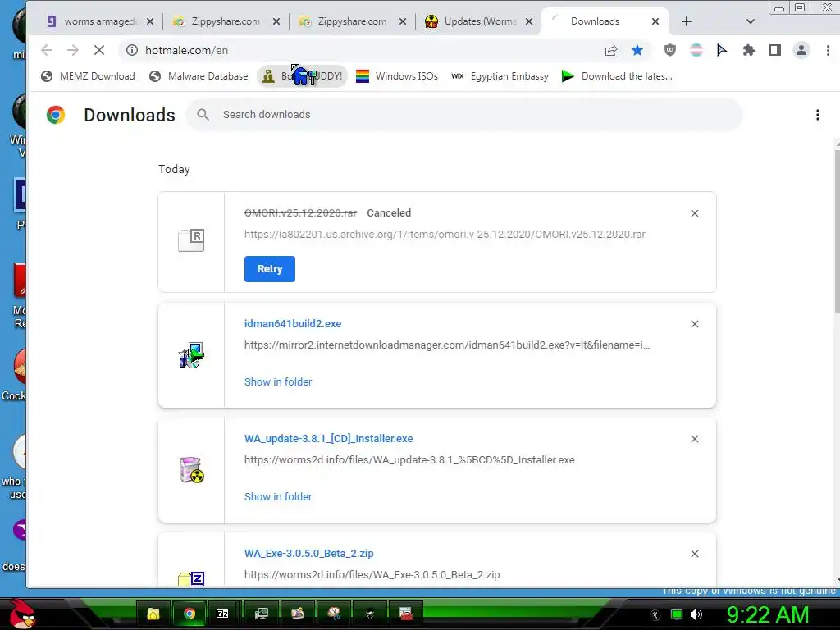Open the Angry Birds start button
The width and height of the screenshot is (840, 630).
click(x=23, y=613)
